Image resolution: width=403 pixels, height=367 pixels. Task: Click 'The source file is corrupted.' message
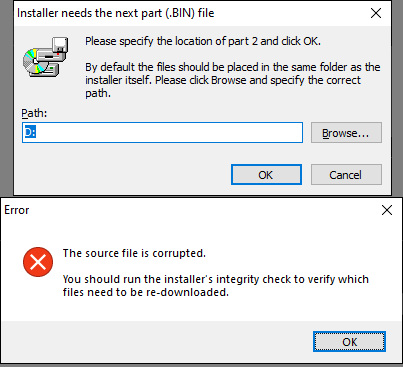click(134, 253)
